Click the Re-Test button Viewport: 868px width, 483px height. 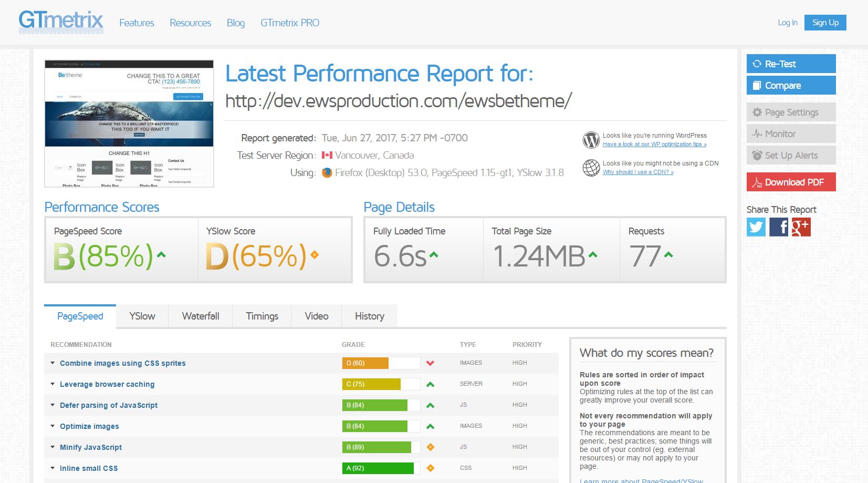point(791,64)
